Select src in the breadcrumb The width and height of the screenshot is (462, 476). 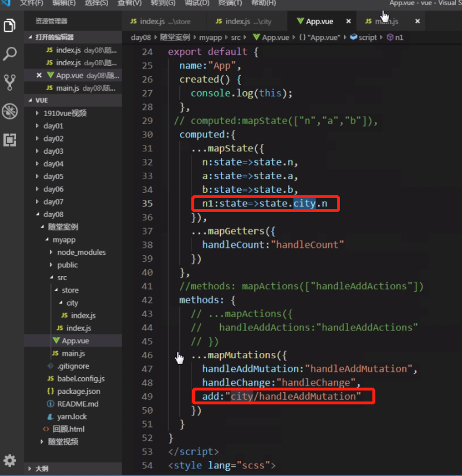point(235,38)
